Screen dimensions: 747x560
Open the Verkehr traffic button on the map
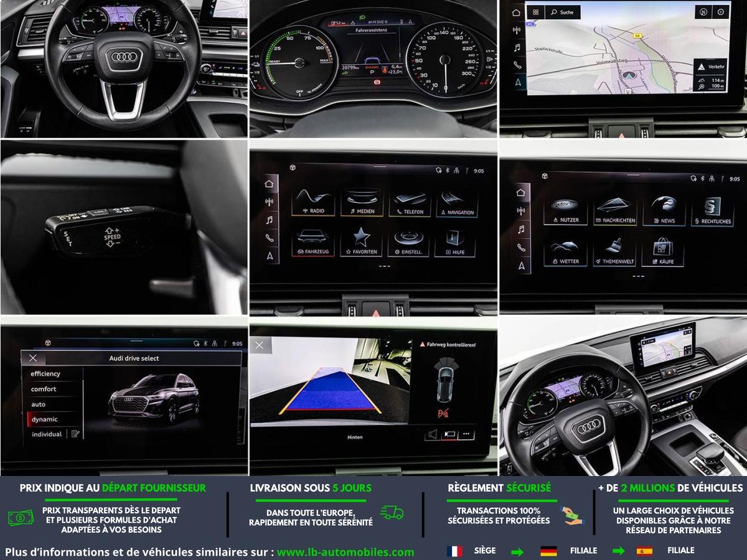tap(710, 67)
